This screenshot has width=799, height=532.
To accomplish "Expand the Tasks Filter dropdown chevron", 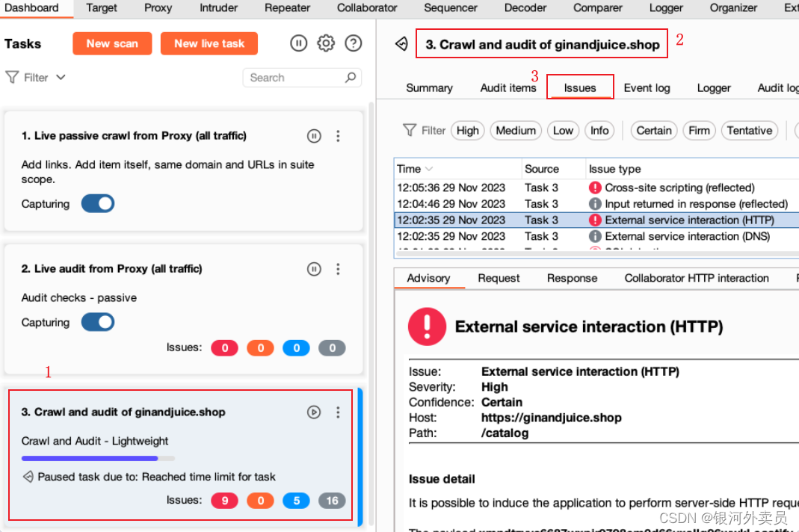I will coord(61,78).
